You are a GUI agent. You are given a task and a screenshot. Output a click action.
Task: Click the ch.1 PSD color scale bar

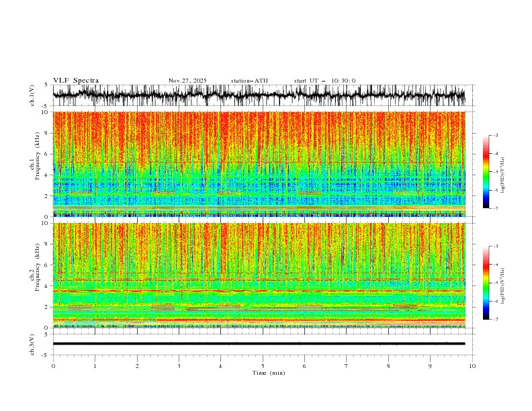click(x=486, y=172)
